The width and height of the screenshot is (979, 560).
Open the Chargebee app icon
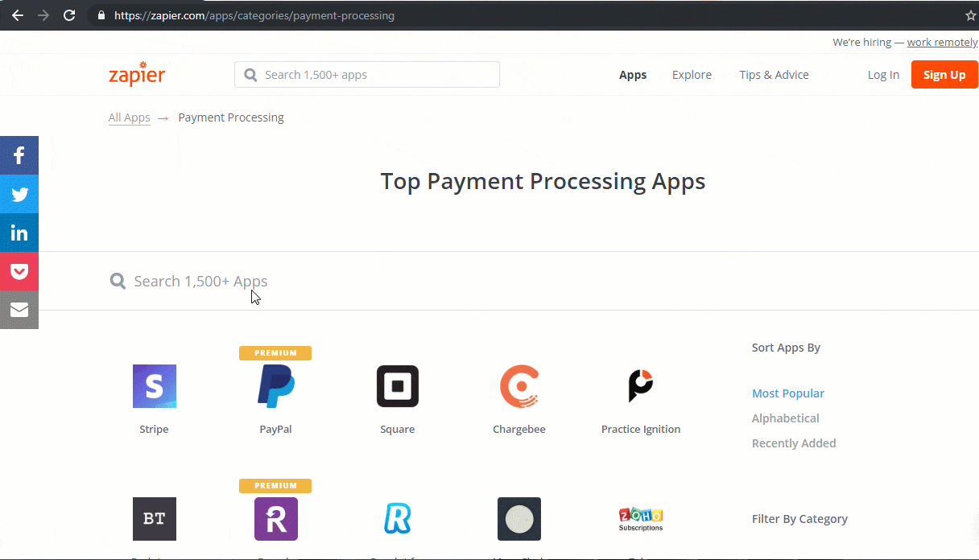[519, 386]
